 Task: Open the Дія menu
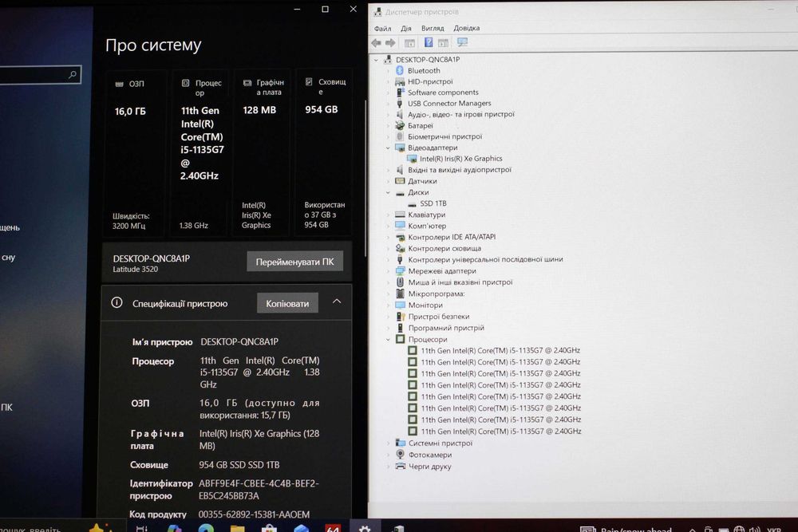click(x=406, y=28)
